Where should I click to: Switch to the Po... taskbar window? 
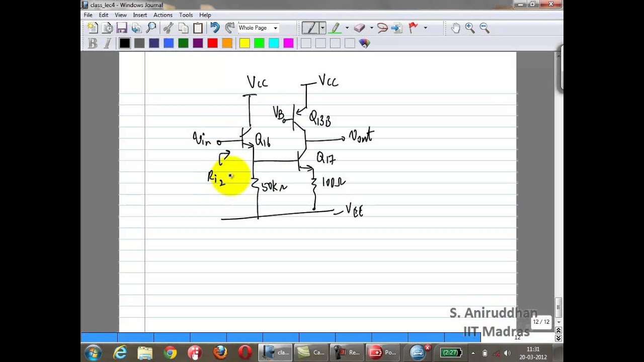(x=382, y=352)
